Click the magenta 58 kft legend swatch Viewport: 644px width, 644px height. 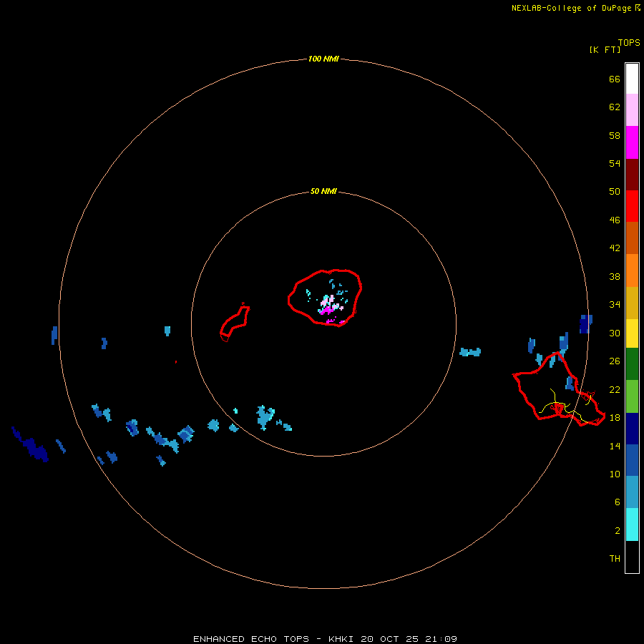(x=632, y=142)
